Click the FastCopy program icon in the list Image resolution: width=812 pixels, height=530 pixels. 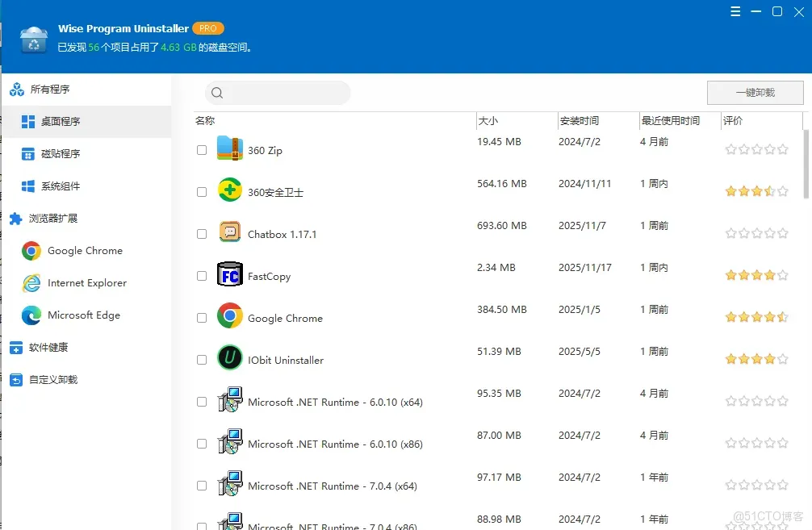point(229,275)
